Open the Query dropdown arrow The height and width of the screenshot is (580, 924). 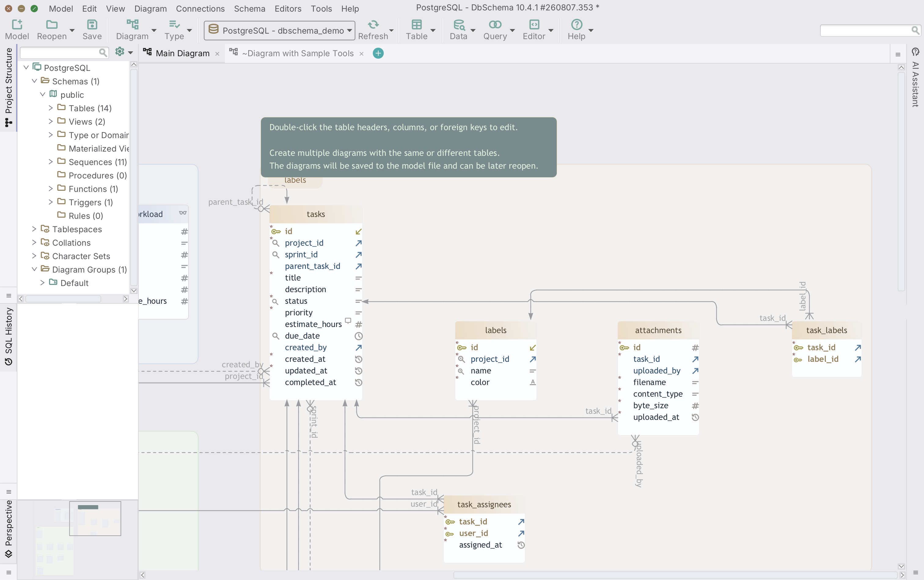pos(512,30)
